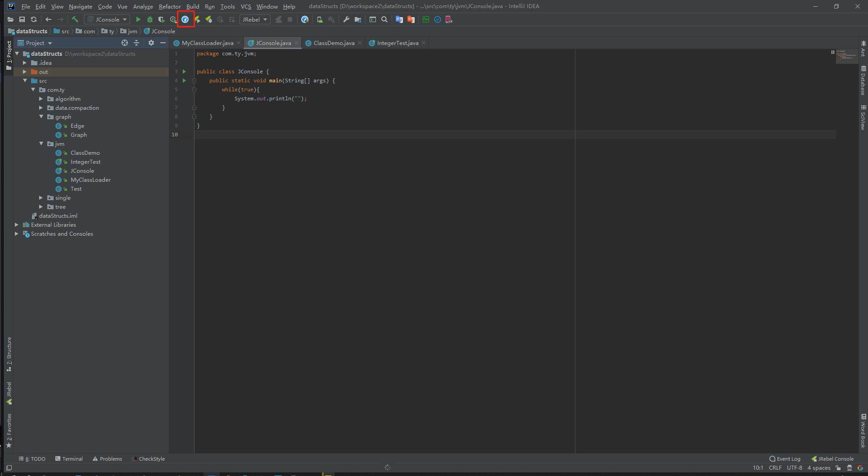This screenshot has height=476, width=868.
Task: Expand the External Libraries node
Action: (x=17, y=225)
